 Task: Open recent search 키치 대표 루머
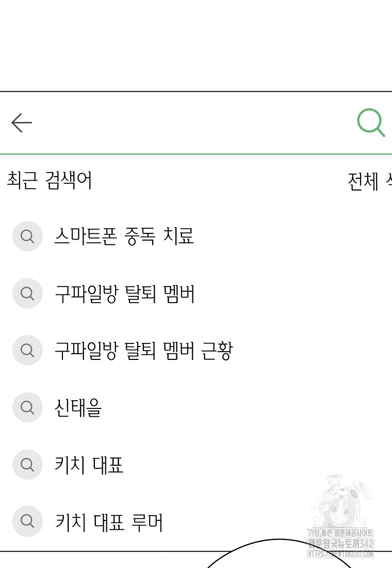pyautogui.click(x=109, y=522)
